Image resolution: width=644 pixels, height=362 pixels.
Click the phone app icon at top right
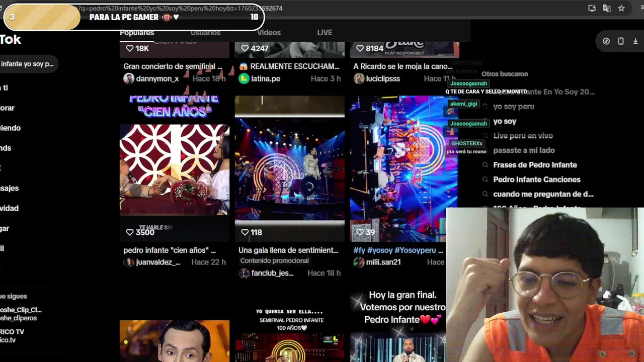pyautogui.click(x=621, y=41)
